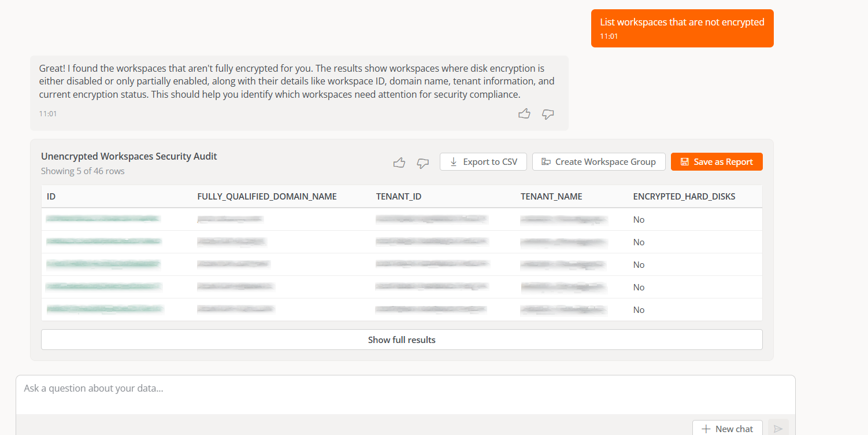868x435 pixels.
Task: Click the send message arrow icon
Action: click(778, 429)
